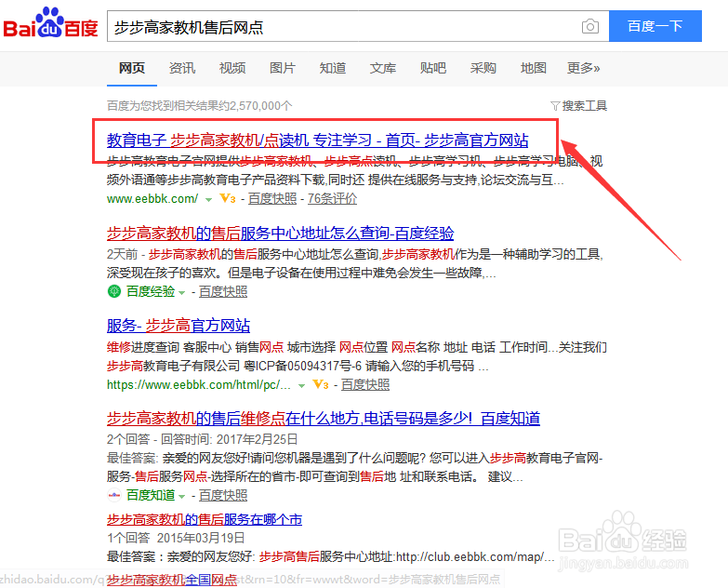This screenshot has width=728, height=588.
Task: Open the www.eebbk.com/ green URL link
Action: tap(152, 199)
